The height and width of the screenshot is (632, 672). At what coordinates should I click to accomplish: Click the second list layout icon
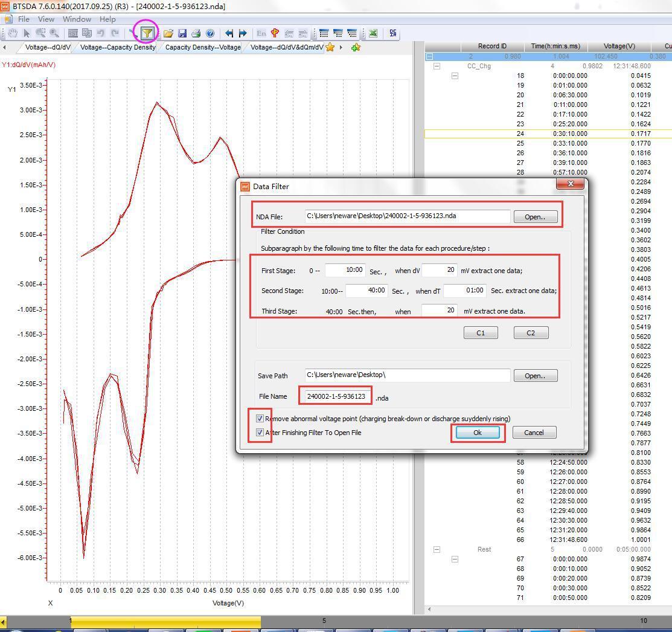click(x=338, y=33)
